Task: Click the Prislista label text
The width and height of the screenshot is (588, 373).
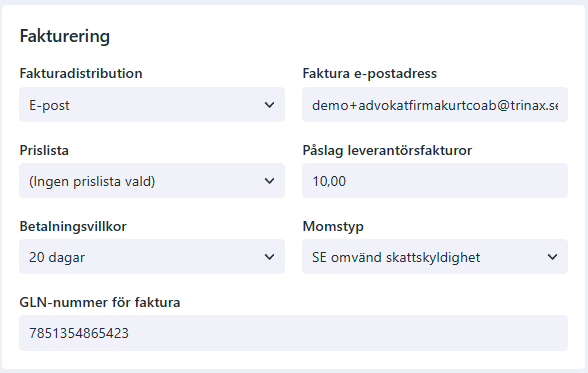Action: point(44,150)
